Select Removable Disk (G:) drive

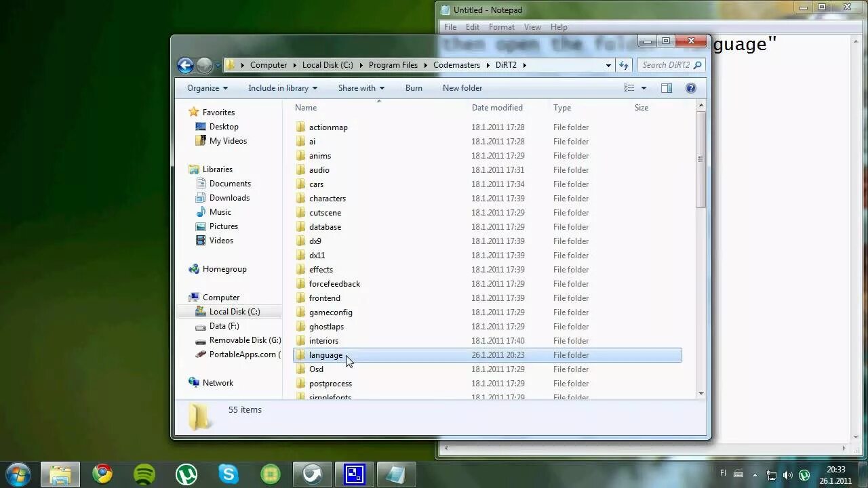[245, 340]
